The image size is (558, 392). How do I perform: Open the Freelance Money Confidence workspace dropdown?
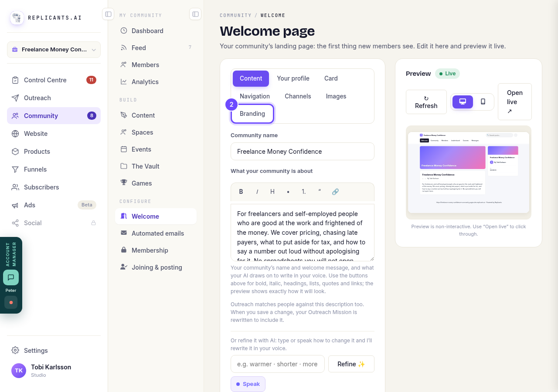coord(54,50)
